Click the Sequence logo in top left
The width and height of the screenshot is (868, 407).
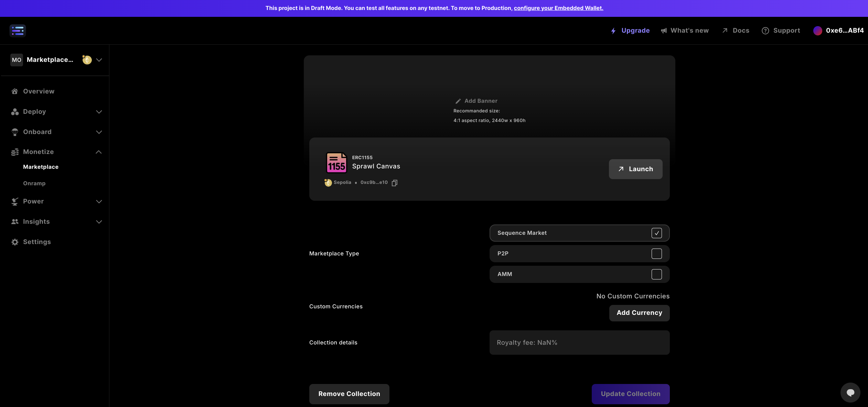tap(18, 31)
